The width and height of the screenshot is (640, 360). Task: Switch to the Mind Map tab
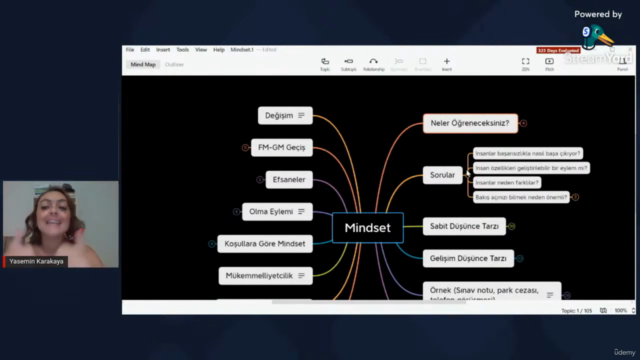pos(143,64)
